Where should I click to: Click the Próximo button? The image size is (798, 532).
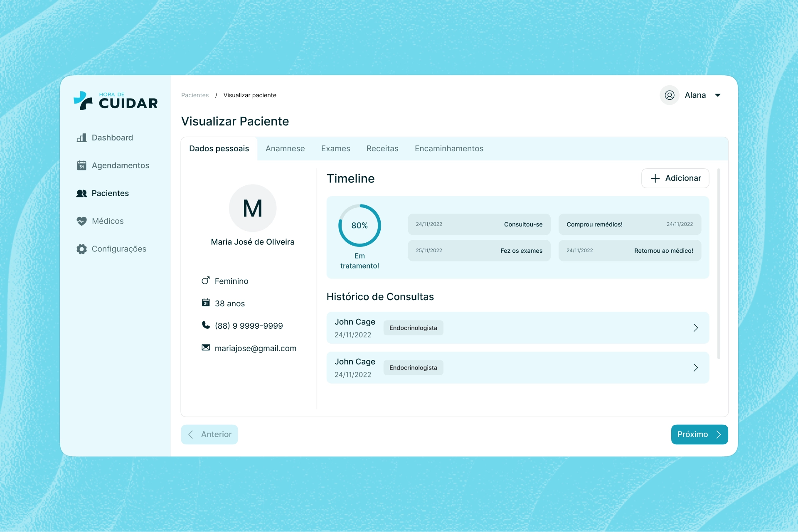[699, 434]
